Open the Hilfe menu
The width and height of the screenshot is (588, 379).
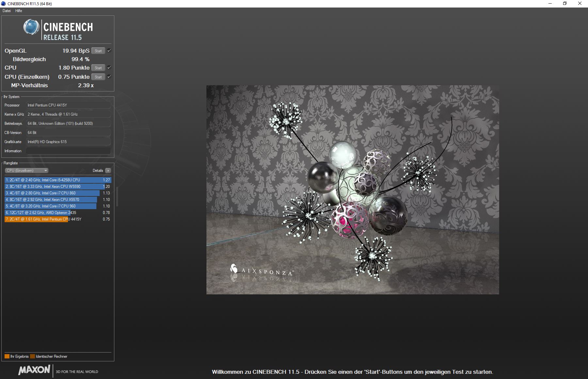pyautogui.click(x=19, y=11)
